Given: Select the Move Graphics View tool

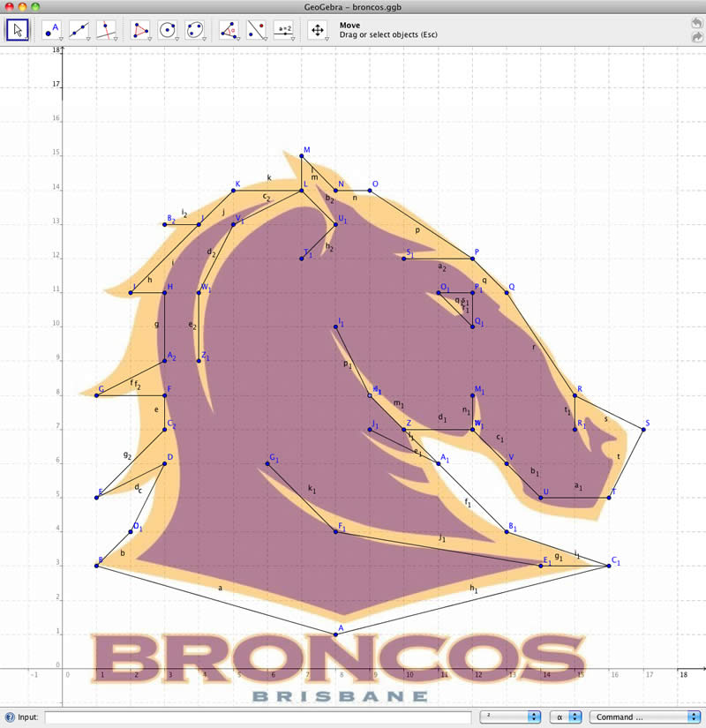Looking at the screenshot, I should 318,30.
